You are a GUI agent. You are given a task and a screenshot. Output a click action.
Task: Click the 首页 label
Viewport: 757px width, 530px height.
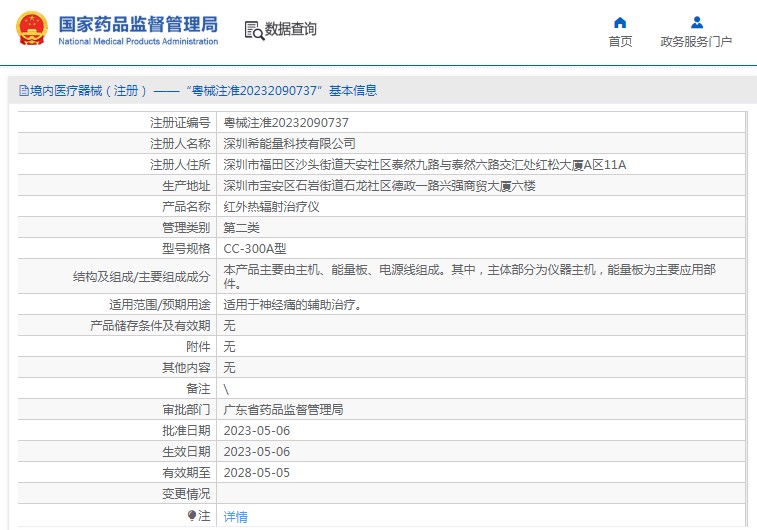coord(620,42)
